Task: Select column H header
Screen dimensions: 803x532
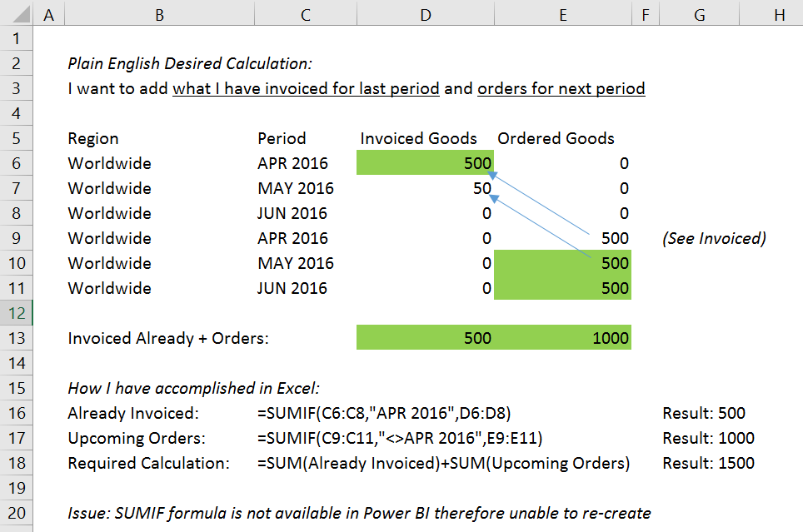Action: (x=771, y=15)
